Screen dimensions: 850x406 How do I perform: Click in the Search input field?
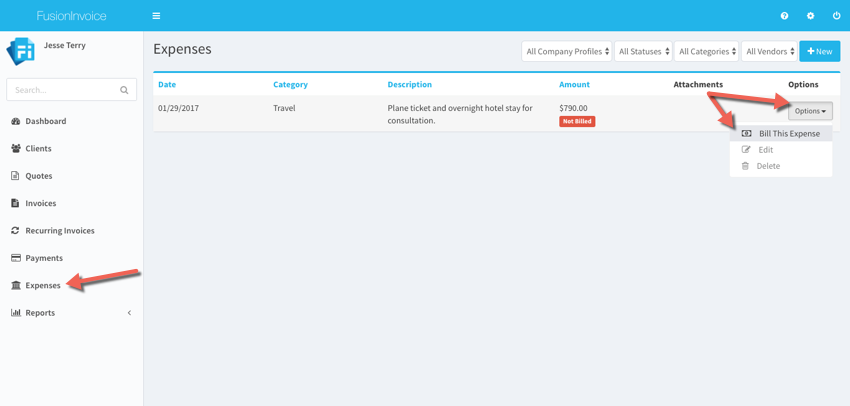tap(62, 90)
